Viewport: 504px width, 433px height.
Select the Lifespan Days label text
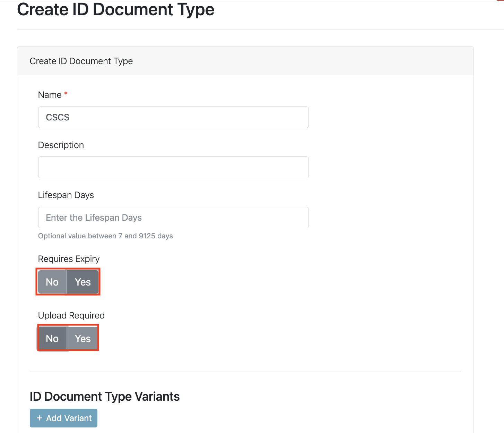(66, 195)
